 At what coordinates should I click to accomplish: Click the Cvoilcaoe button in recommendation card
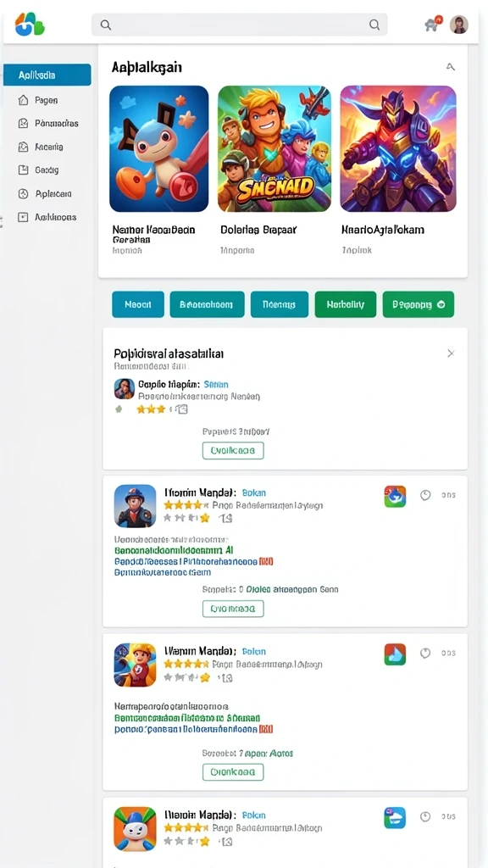tap(233, 451)
